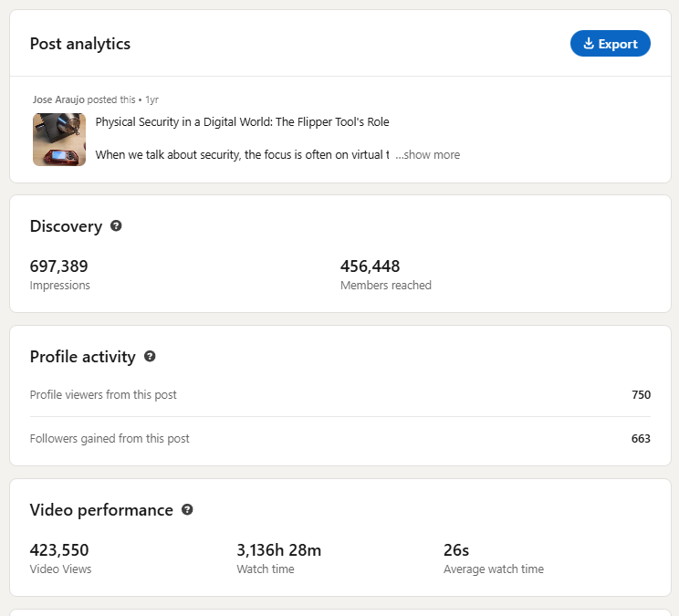This screenshot has width=679, height=616.
Task: Click the Flipper tool post thumbnail
Action: [x=59, y=139]
